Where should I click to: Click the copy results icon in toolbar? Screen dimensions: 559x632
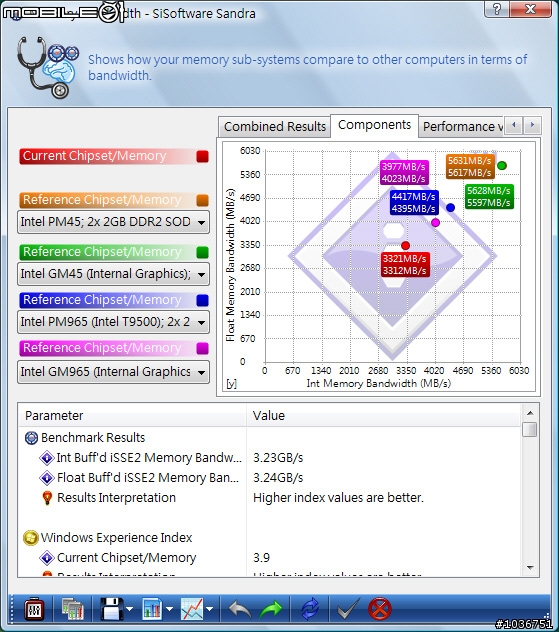click(73, 609)
